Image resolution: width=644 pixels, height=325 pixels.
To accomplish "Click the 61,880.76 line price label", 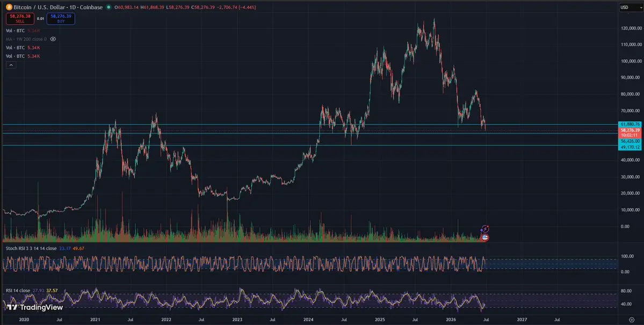I will (x=631, y=124).
